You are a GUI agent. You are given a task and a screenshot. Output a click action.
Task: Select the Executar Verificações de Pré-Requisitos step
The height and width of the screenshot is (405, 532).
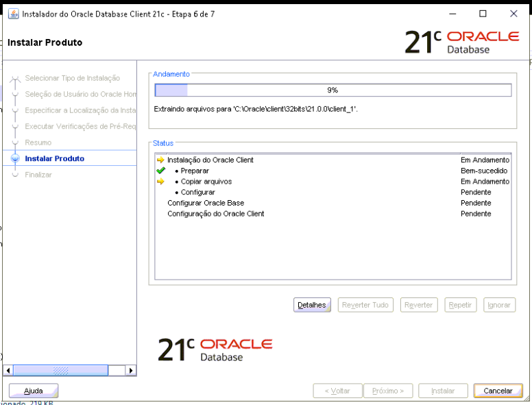(81, 126)
